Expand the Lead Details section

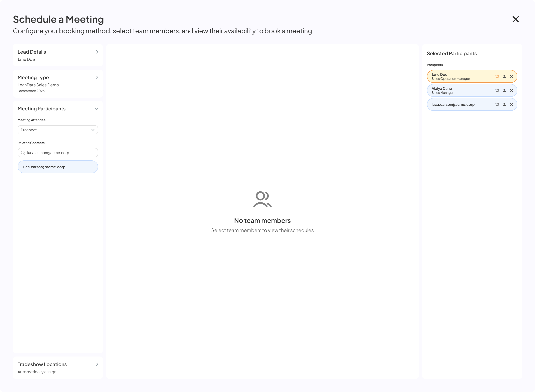point(97,52)
